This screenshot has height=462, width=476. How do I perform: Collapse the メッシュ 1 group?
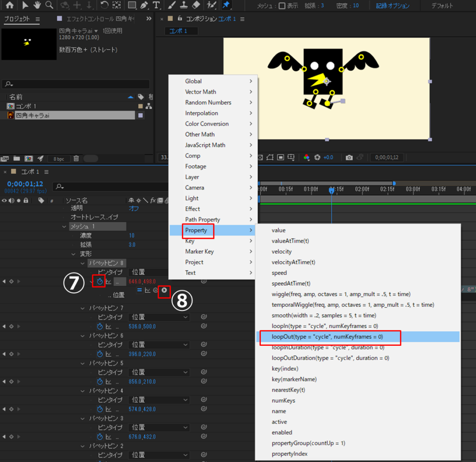point(65,226)
